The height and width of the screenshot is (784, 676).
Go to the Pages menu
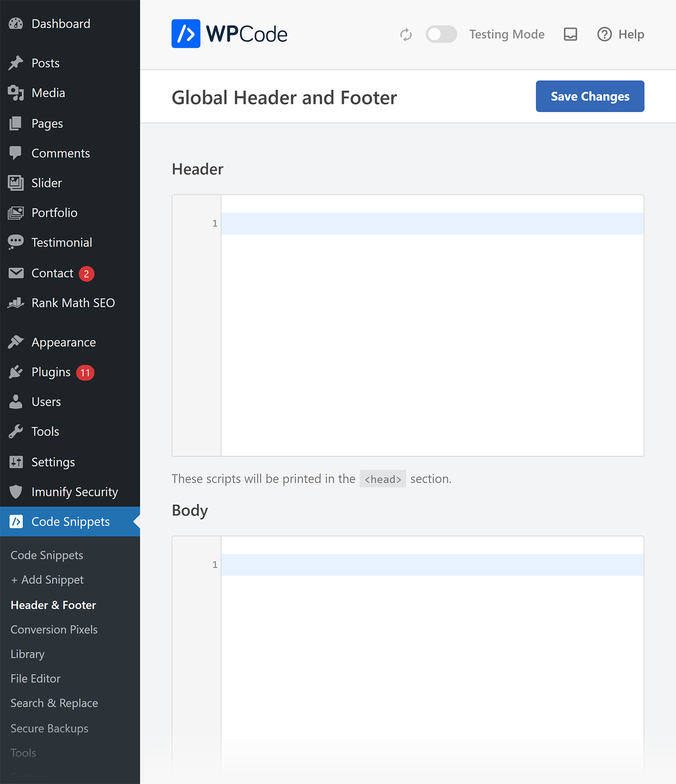point(70,123)
